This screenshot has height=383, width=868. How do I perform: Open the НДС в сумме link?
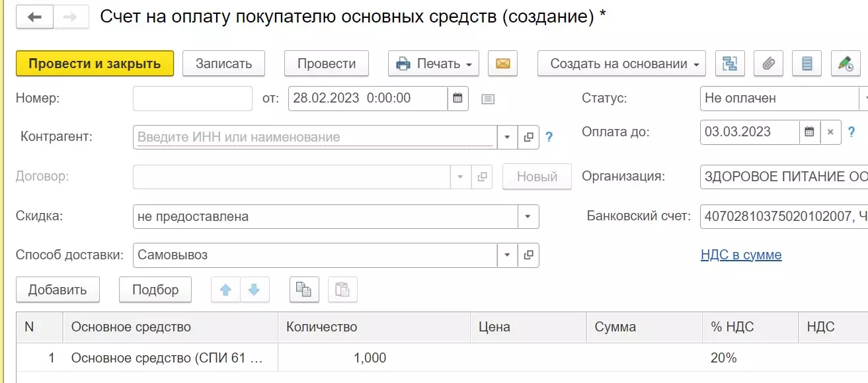pyautogui.click(x=741, y=255)
